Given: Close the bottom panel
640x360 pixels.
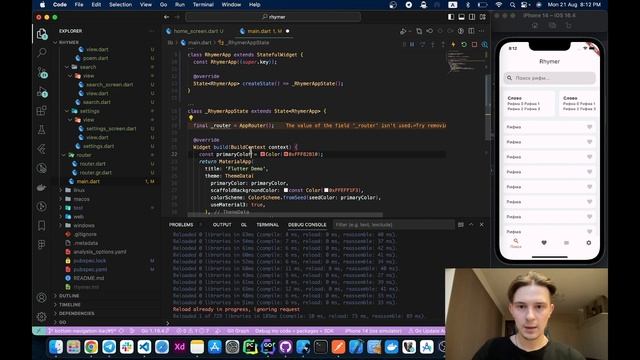Looking at the screenshot, I should point(482,225).
